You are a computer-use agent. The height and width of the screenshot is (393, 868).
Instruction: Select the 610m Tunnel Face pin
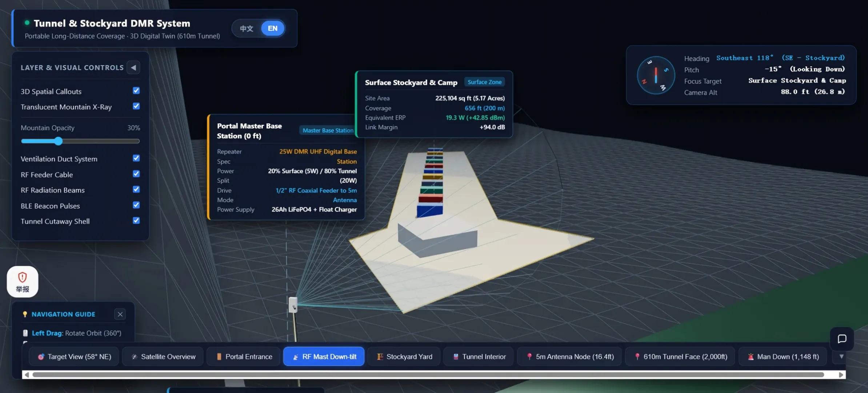tap(680, 357)
